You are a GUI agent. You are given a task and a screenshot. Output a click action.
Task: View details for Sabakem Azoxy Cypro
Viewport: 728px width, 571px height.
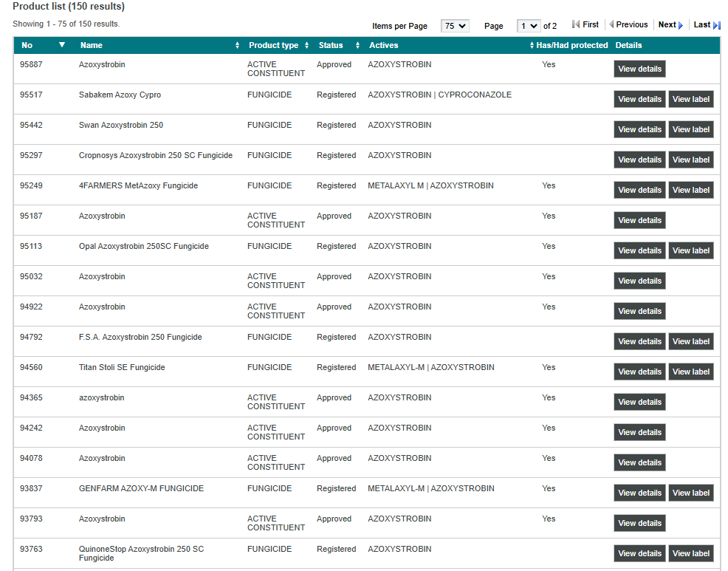(x=639, y=100)
